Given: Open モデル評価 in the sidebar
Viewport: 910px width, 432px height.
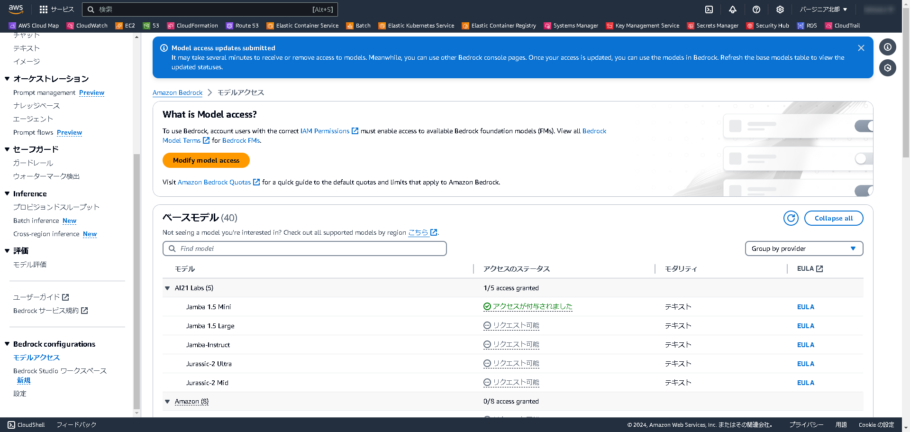Looking at the screenshot, I should pos(30,264).
